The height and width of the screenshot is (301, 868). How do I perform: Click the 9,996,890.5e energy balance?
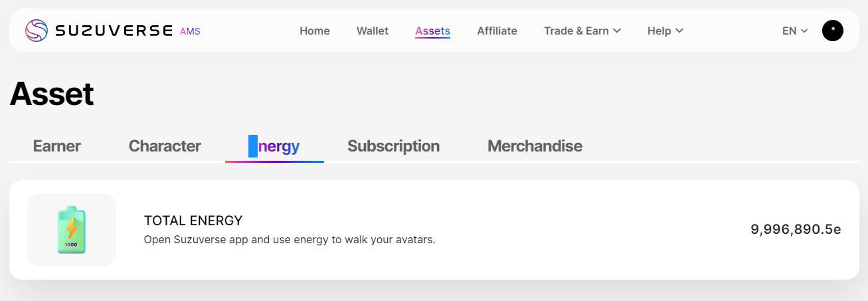coord(796,230)
